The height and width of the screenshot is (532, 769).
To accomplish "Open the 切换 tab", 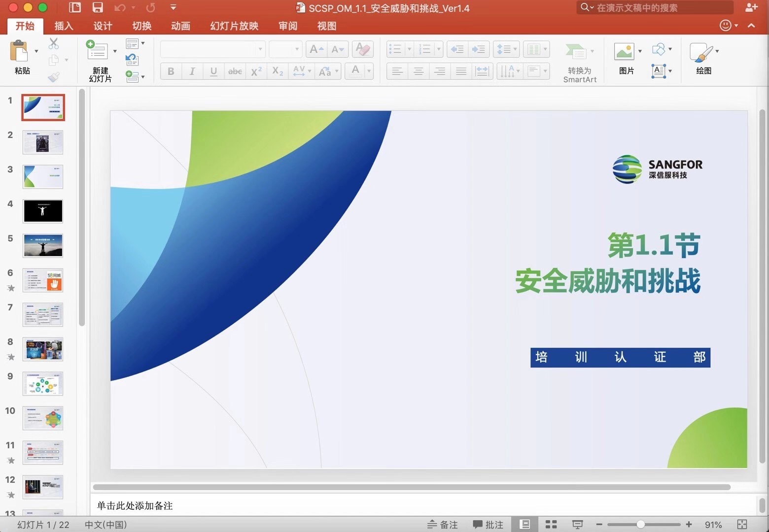I will point(142,26).
